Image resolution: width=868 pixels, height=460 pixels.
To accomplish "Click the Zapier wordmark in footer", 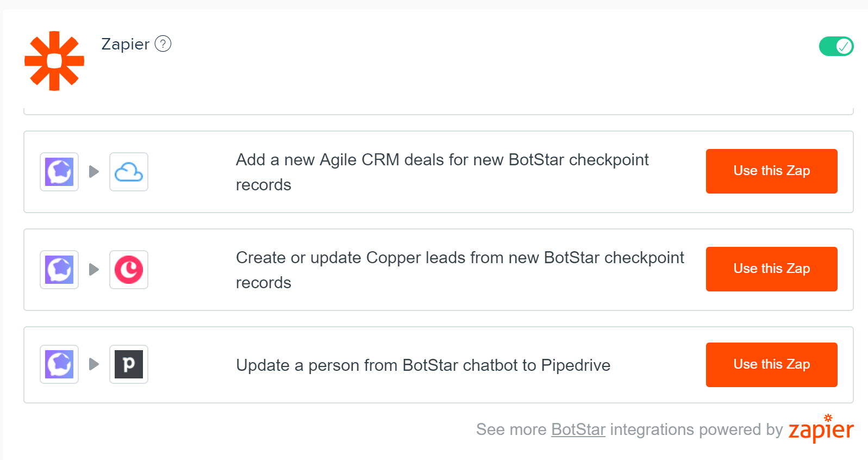I will (x=821, y=428).
